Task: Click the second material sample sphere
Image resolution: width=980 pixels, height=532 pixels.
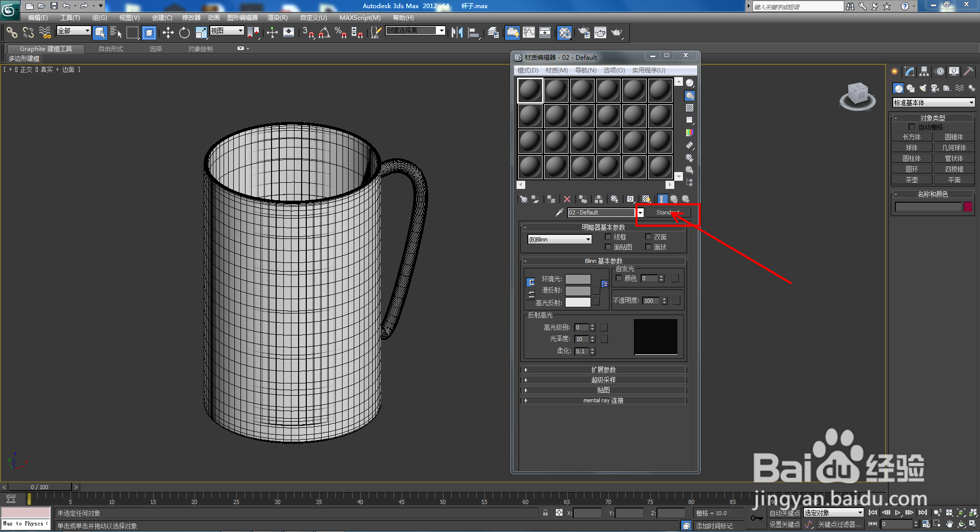Action: 556,89
